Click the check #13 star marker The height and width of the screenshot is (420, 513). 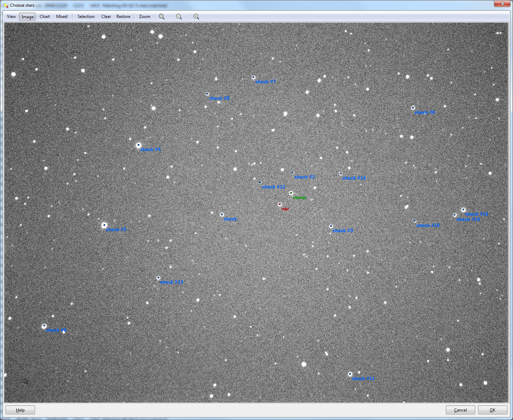pos(158,278)
